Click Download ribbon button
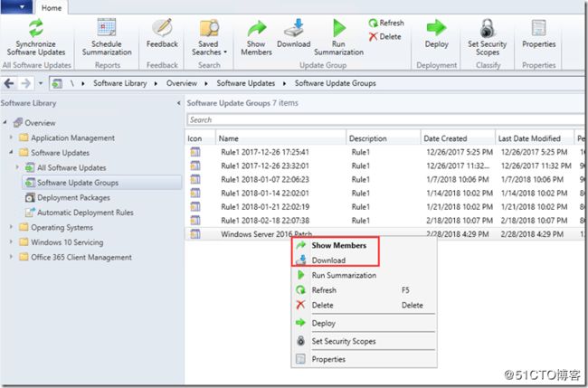The image size is (588, 388). [294, 33]
